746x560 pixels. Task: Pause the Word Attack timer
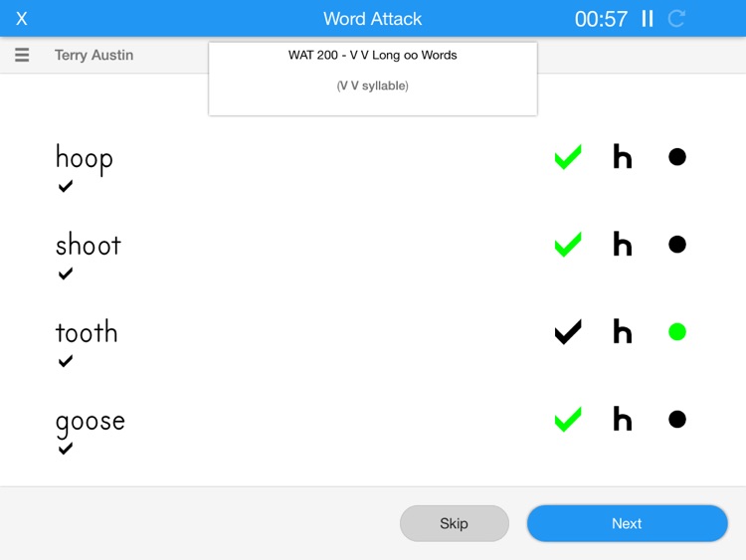(648, 19)
